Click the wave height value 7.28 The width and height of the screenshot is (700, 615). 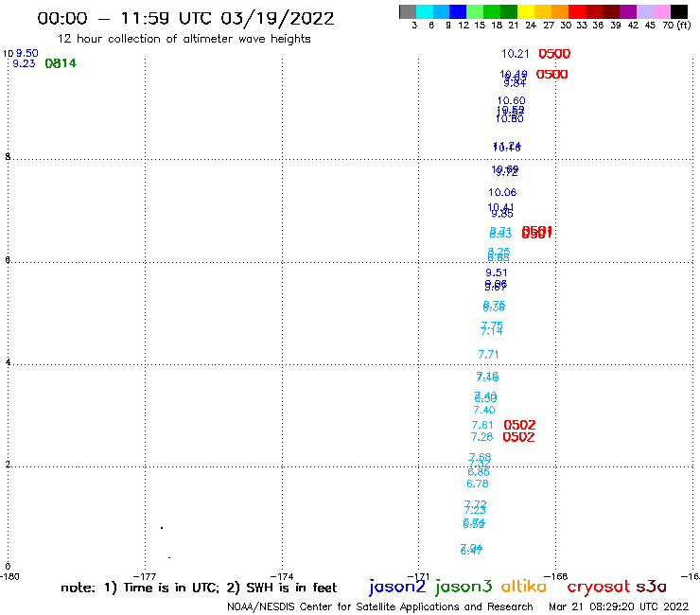coord(481,437)
